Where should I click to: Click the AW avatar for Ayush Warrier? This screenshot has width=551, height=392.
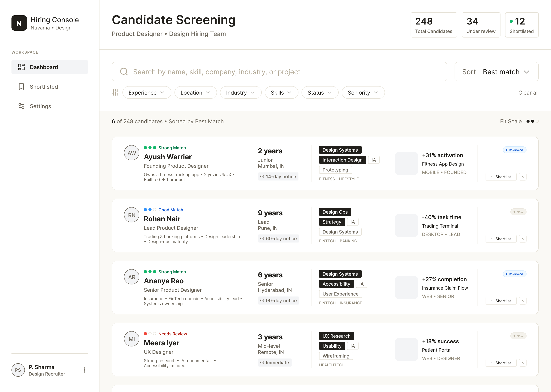point(132,153)
